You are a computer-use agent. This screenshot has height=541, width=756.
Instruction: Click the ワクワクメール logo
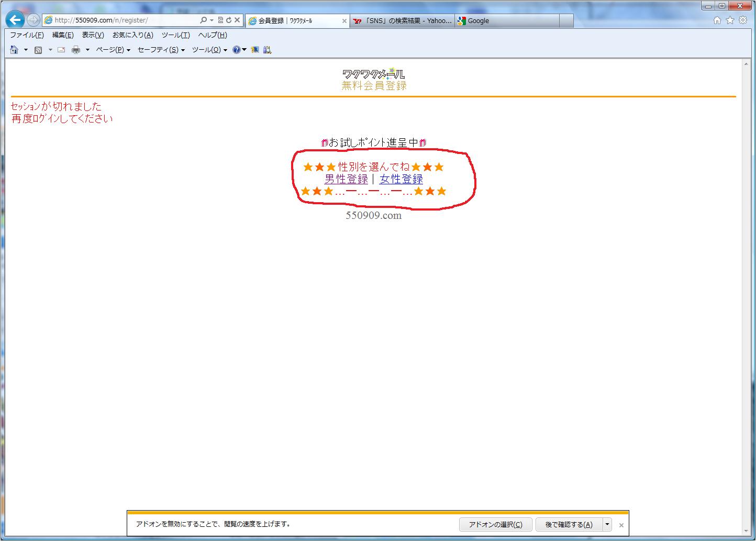pyautogui.click(x=373, y=74)
